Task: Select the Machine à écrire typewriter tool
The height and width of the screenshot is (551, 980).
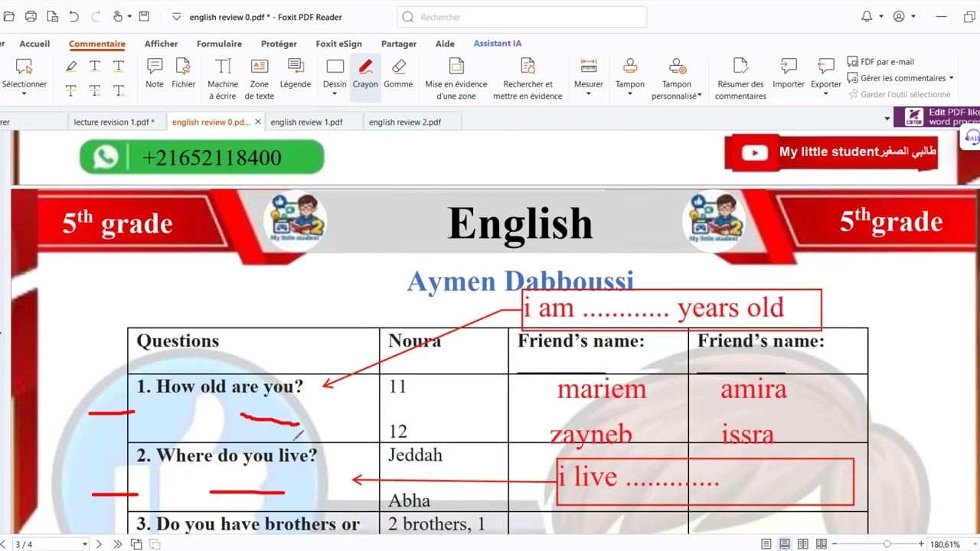Action: (223, 79)
